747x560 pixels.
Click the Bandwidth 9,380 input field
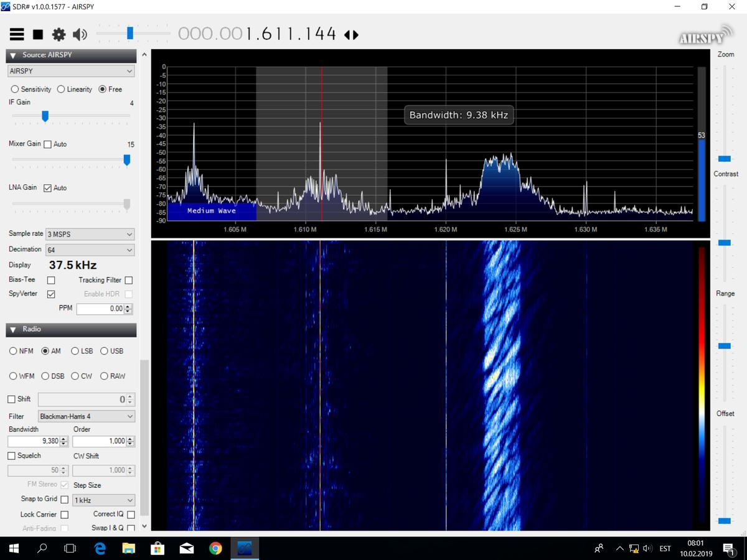pos(34,441)
